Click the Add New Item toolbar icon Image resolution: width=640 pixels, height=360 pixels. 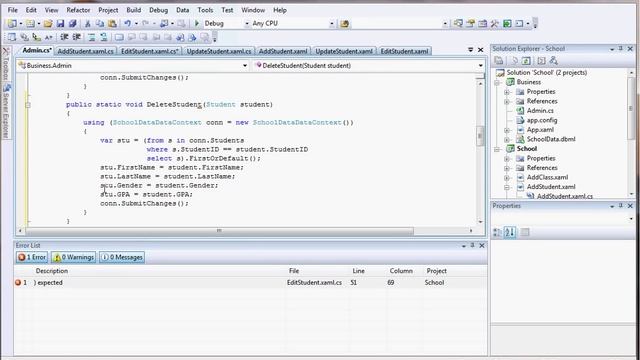click(x=30, y=24)
